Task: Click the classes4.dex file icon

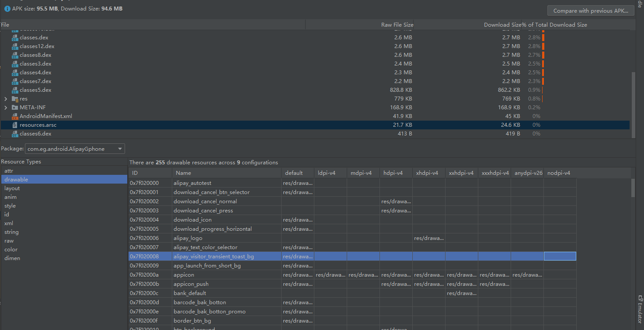Action: (x=15, y=73)
